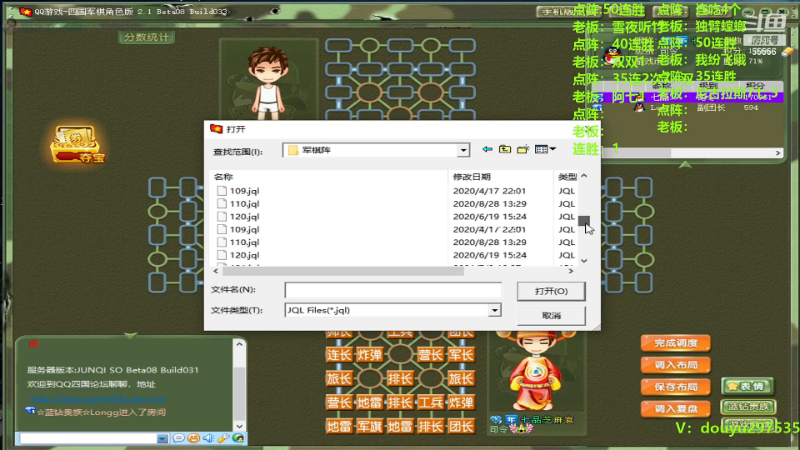Click the file list horizontal scroll right arrow
Viewport: 800px width, 450px height.
pyautogui.click(x=571, y=271)
